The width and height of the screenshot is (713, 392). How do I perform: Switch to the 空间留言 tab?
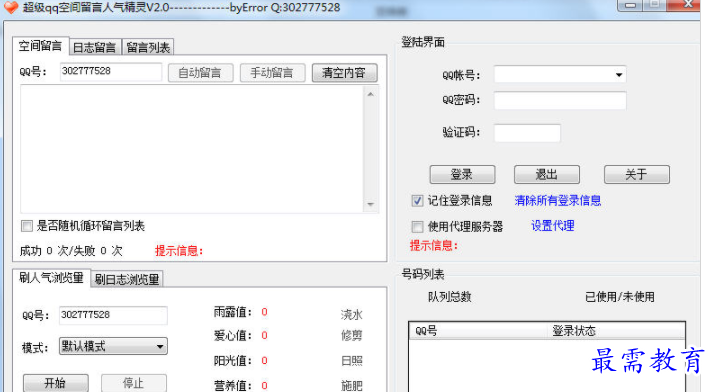(x=40, y=45)
